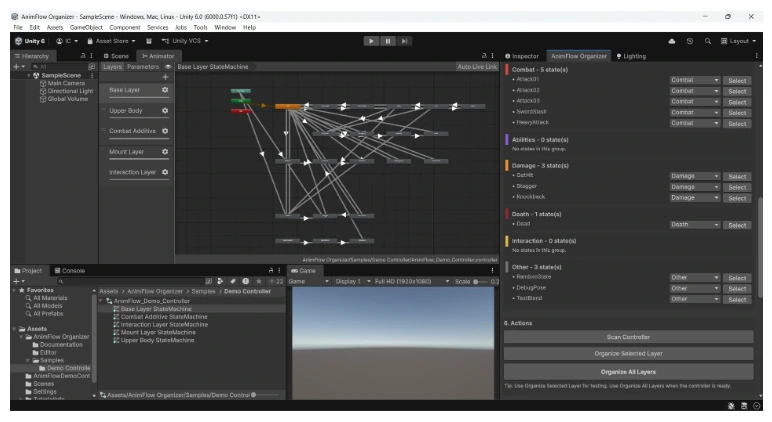This screenshot has height=422, width=772.
Task: Toggle Animator eye visibility icon
Action: click(x=168, y=67)
